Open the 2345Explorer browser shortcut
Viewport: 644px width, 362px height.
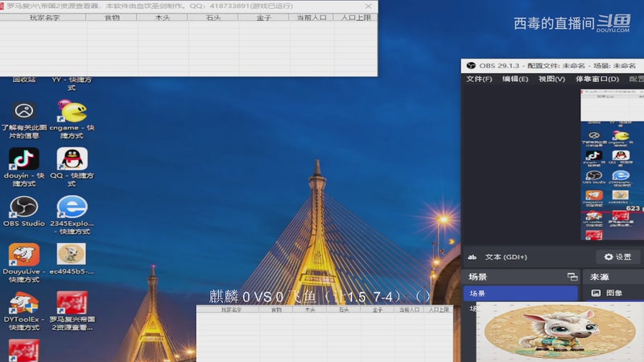72,208
